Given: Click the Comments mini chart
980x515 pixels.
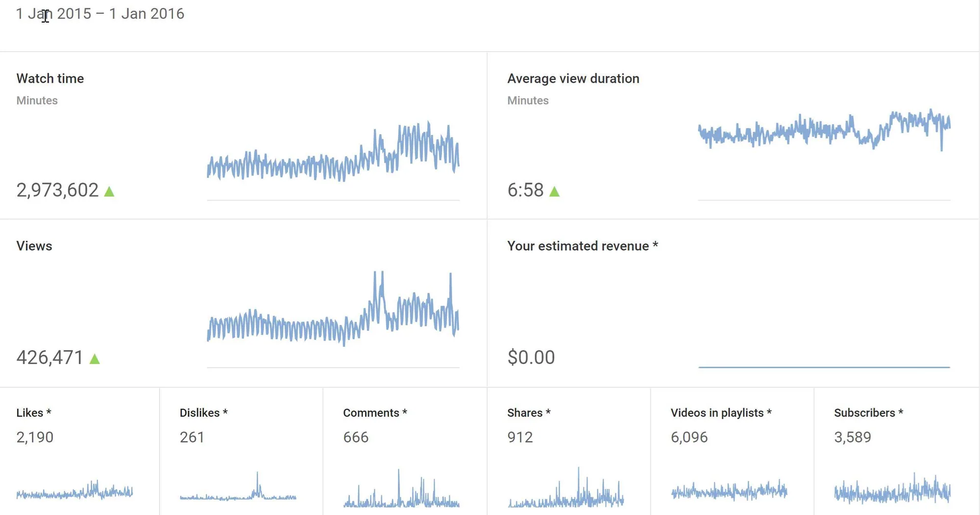Looking at the screenshot, I should click(401, 489).
